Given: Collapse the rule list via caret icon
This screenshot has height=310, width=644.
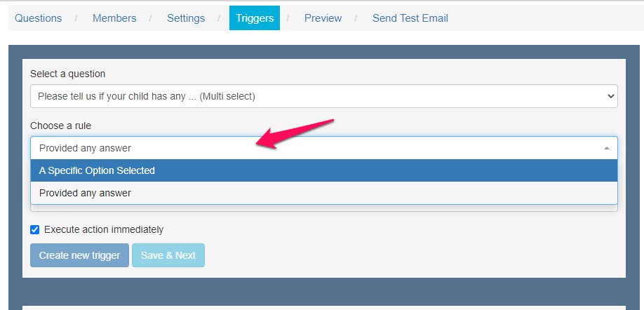Looking at the screenshot, I should (606, 148).
